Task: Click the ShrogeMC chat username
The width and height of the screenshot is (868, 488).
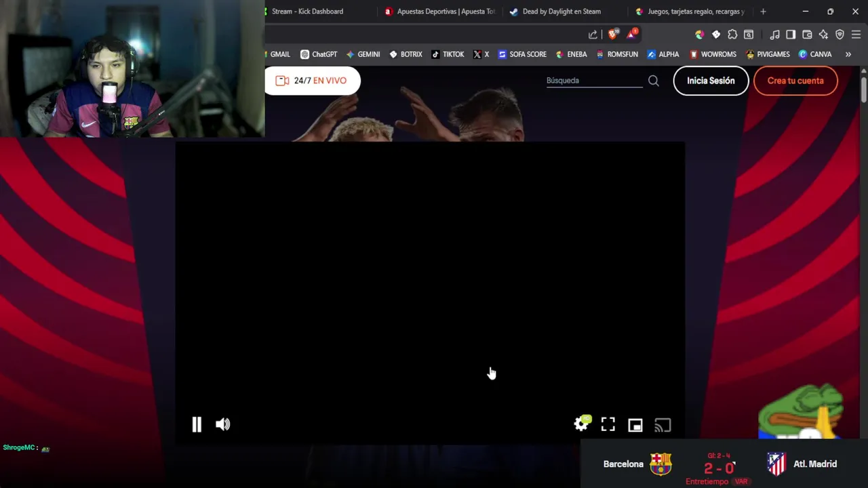Action: (18, 448)
